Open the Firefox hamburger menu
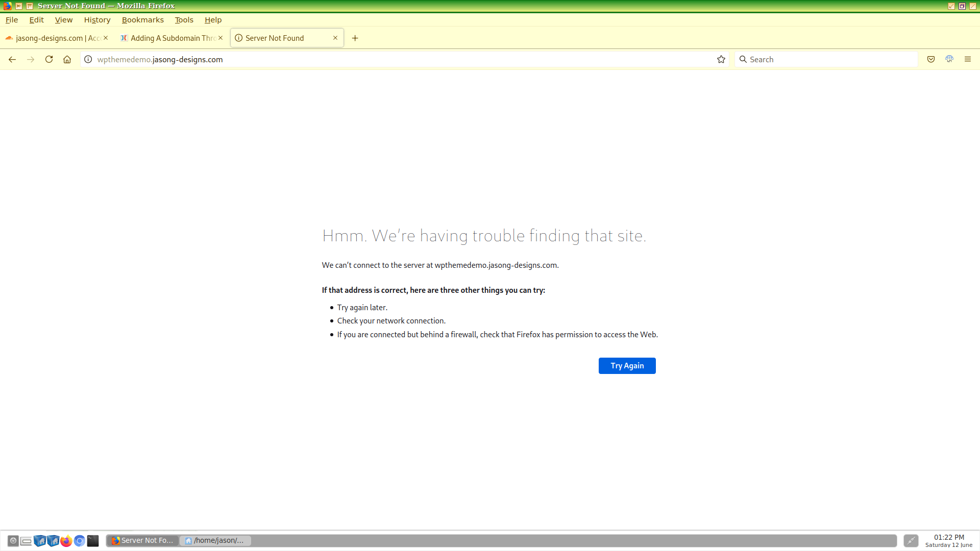This screenshot has width=980, height=551. coord(968,60)
